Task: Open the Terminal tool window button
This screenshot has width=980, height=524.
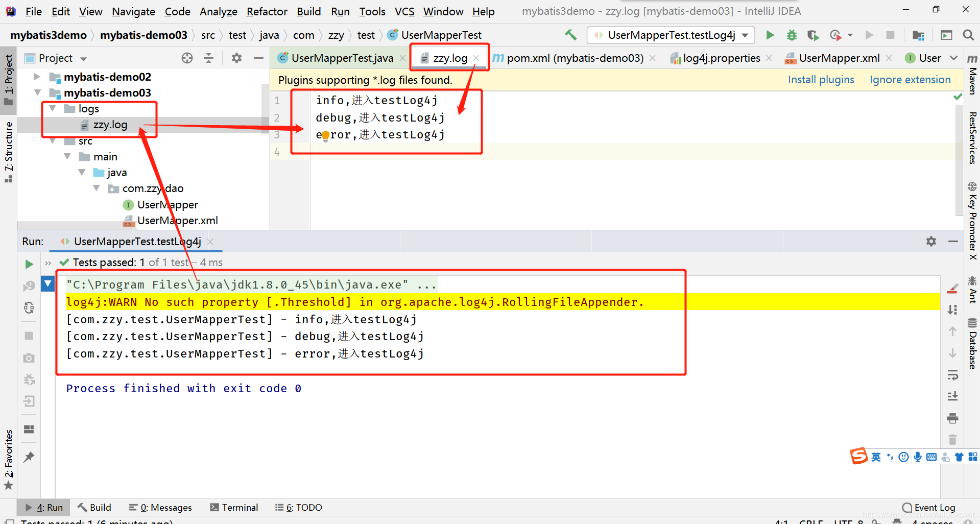Action: click(x=234, y=507)
